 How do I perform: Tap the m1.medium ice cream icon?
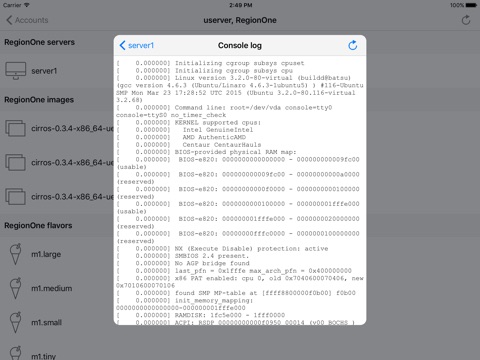[x=15, y=288]
